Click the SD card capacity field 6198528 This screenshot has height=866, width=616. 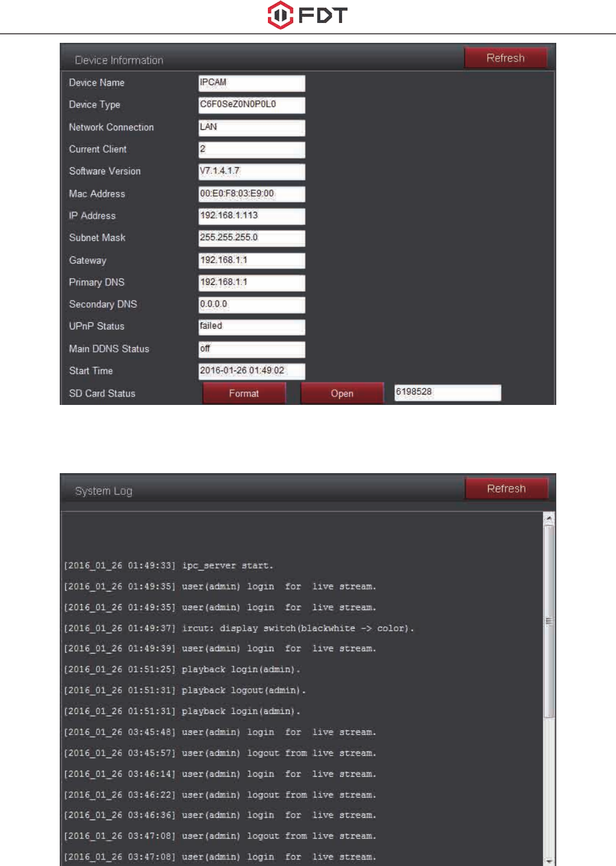pos(448,392)
